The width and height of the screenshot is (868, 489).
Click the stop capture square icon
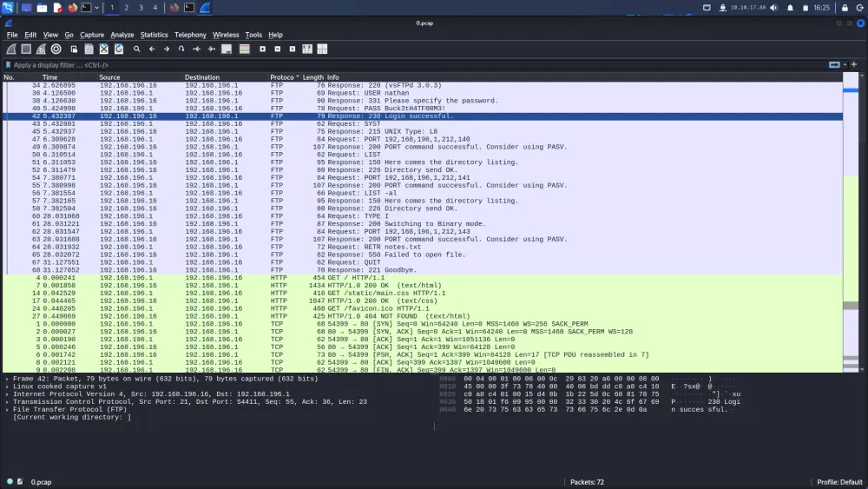coord(26,50)
